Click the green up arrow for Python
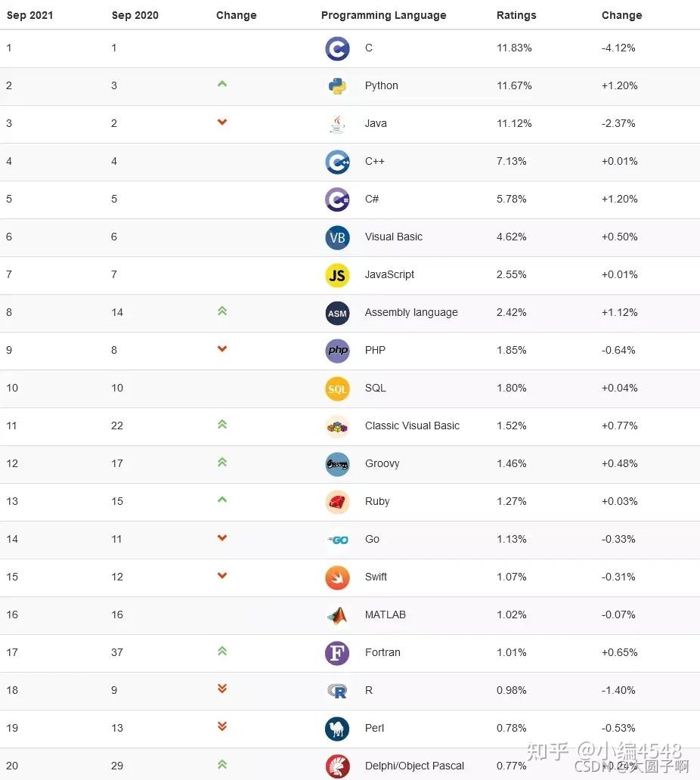Viewport: 700px width, 780px height. tap(222, 84)
